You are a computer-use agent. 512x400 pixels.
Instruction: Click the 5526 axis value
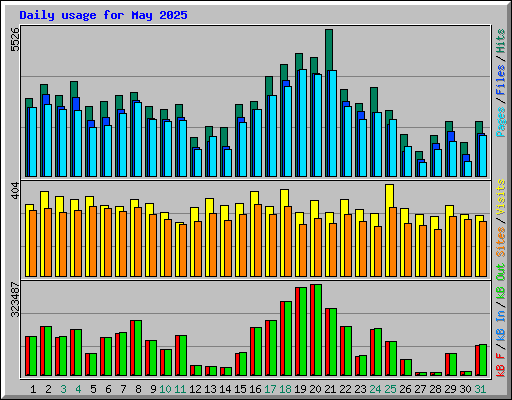[15, 40]
